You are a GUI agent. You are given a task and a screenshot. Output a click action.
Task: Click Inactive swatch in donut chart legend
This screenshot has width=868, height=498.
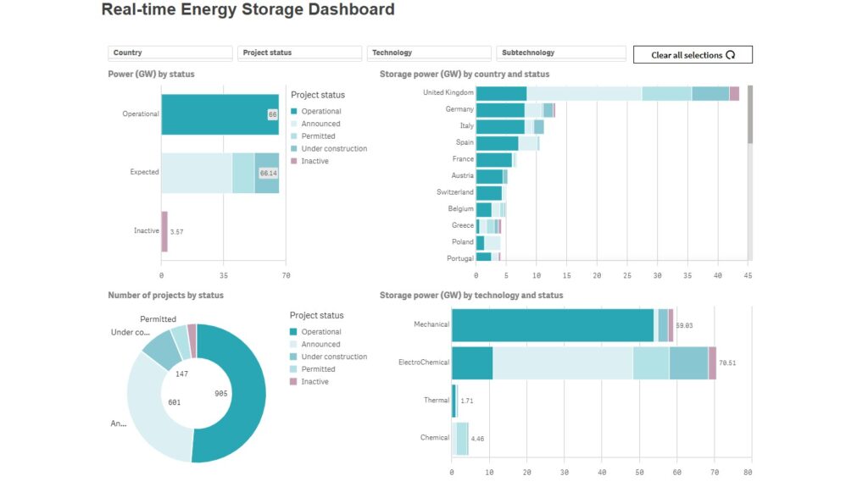pos(294,382)
